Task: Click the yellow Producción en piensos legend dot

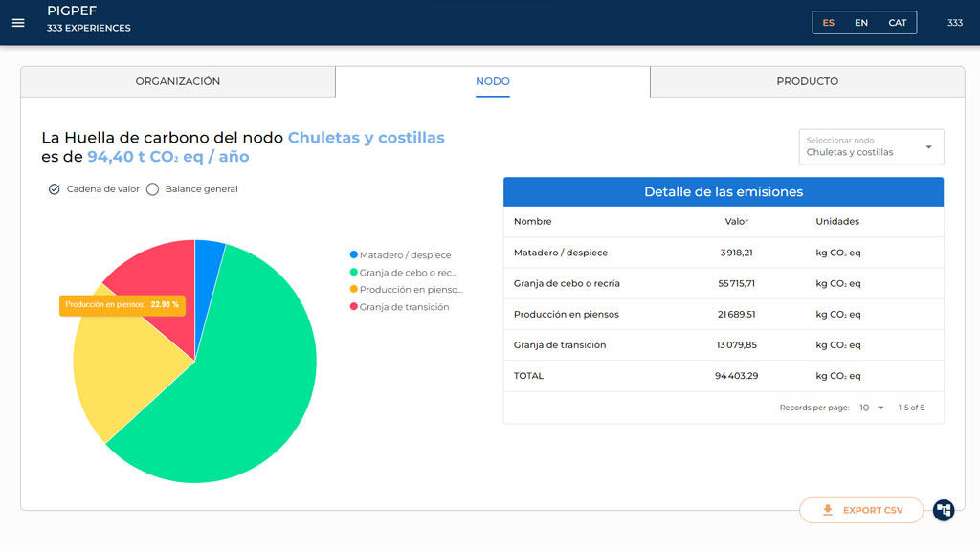Action: pos(354,290)
